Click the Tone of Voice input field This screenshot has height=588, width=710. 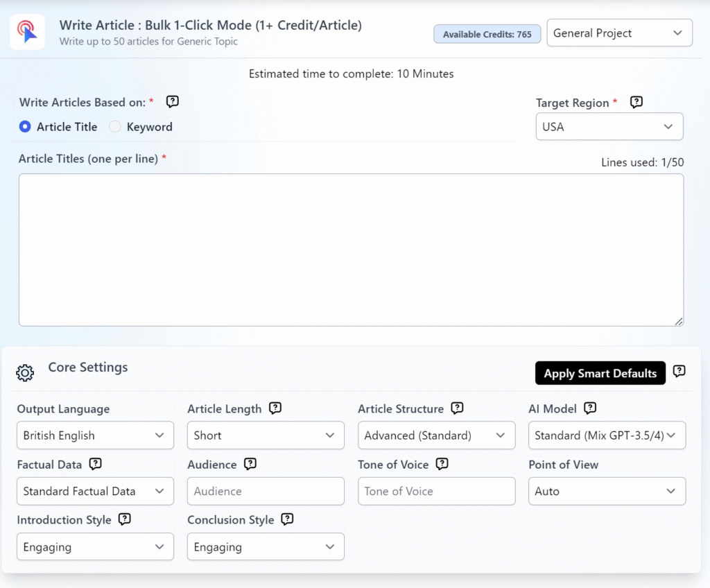coord(437,491)
